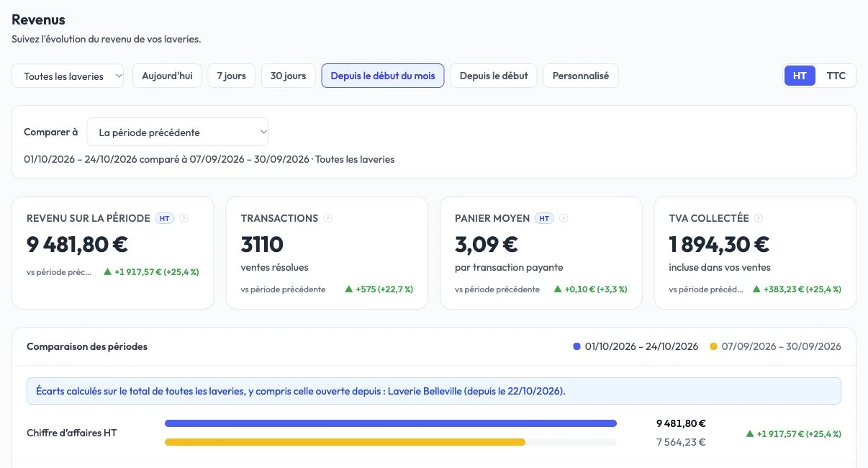Click the +383,23 € (+25,4 %) change text
The width and height of the screenshot is (868, 468).
(803, 289)
